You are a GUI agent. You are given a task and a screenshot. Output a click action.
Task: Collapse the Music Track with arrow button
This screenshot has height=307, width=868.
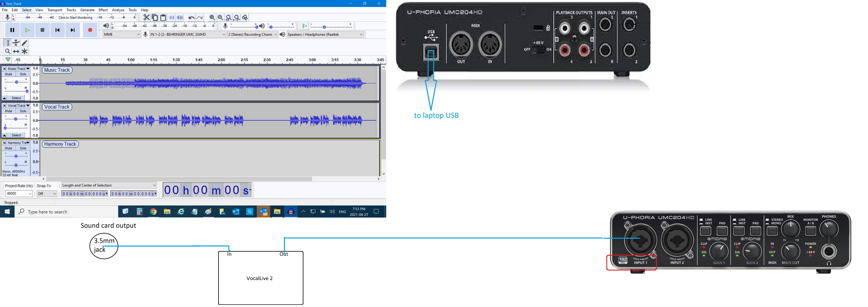pyautogui.click(x=4, y=98)
